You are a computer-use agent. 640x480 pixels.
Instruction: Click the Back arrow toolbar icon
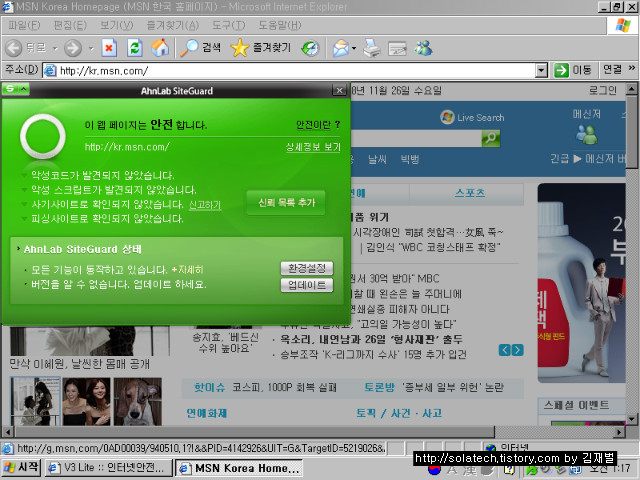13,48
